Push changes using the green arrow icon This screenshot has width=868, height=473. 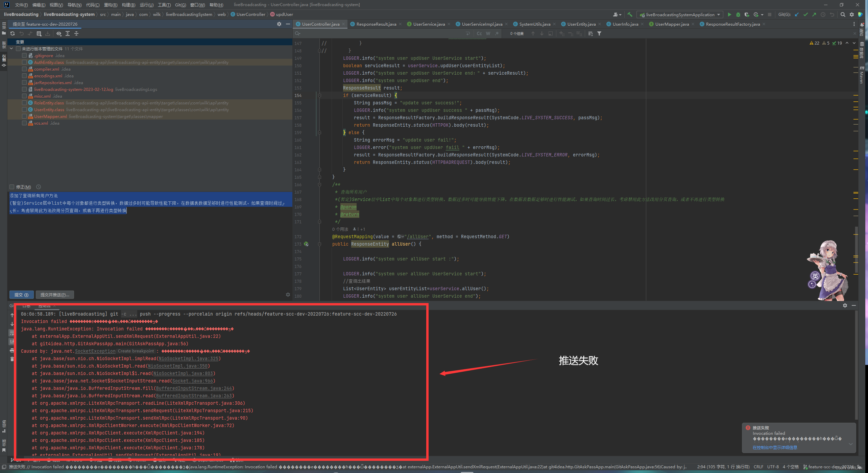(814, 15)
